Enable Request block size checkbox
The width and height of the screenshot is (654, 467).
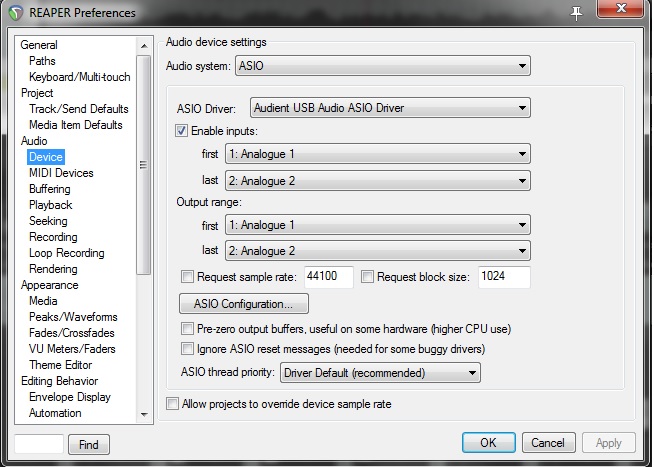[x=367, y=277]
